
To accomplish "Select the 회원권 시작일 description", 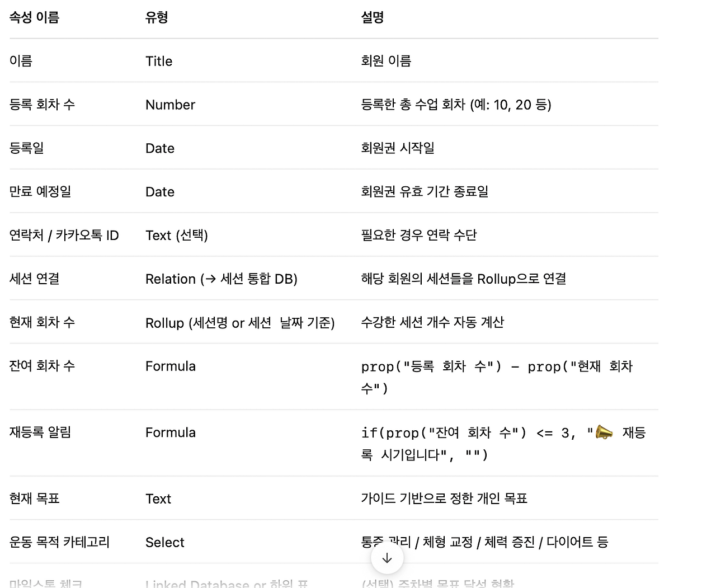I will point(398,148).
